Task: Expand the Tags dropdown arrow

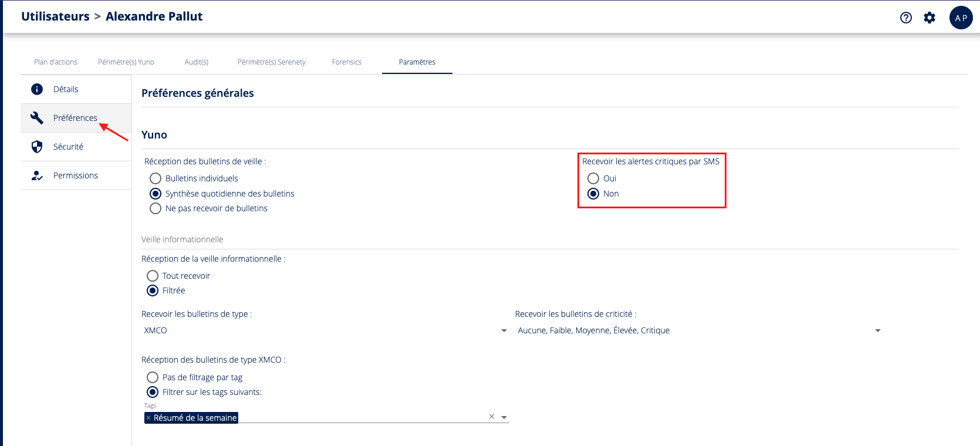Action: point(504,417)
